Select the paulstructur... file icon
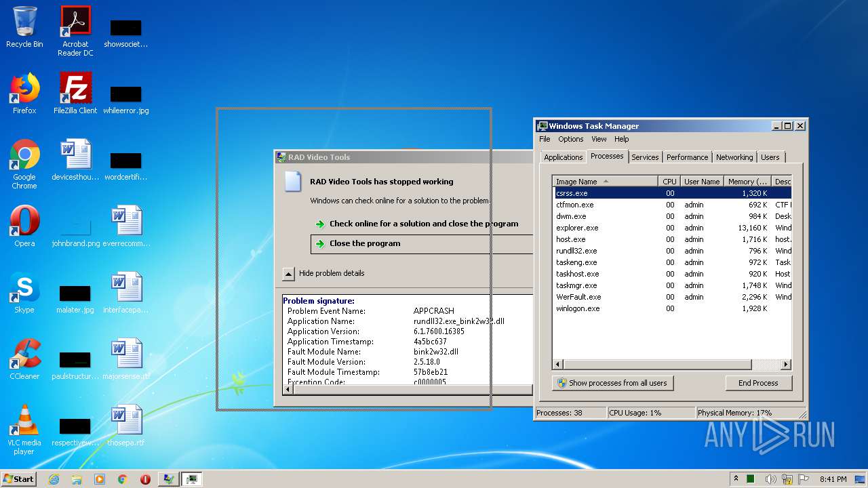868x488 pixels. [x=75, y=365]
